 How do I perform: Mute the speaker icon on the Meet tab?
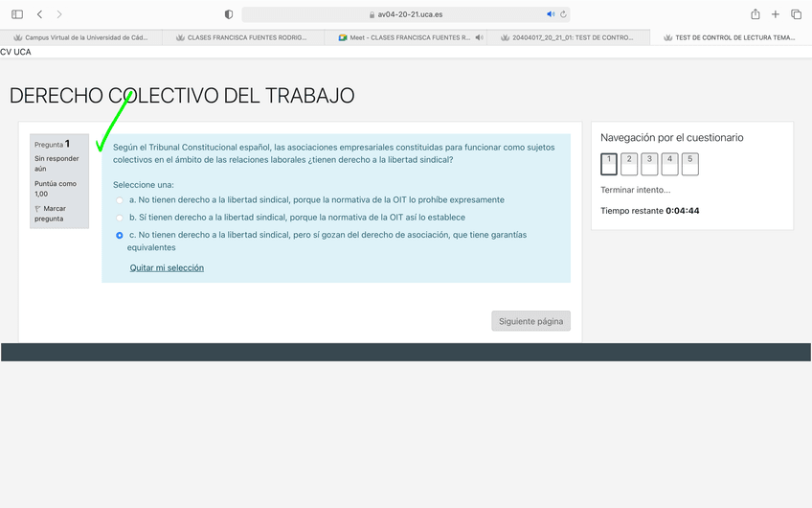479,37
